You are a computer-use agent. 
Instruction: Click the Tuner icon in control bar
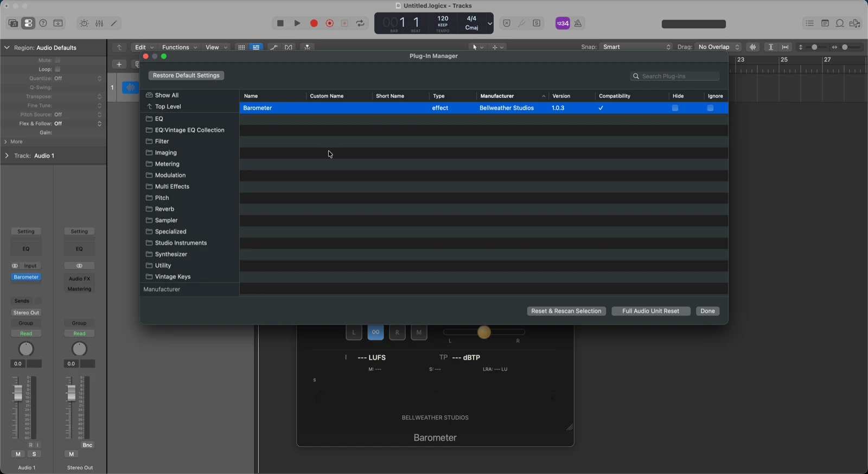tap(522, 23)
